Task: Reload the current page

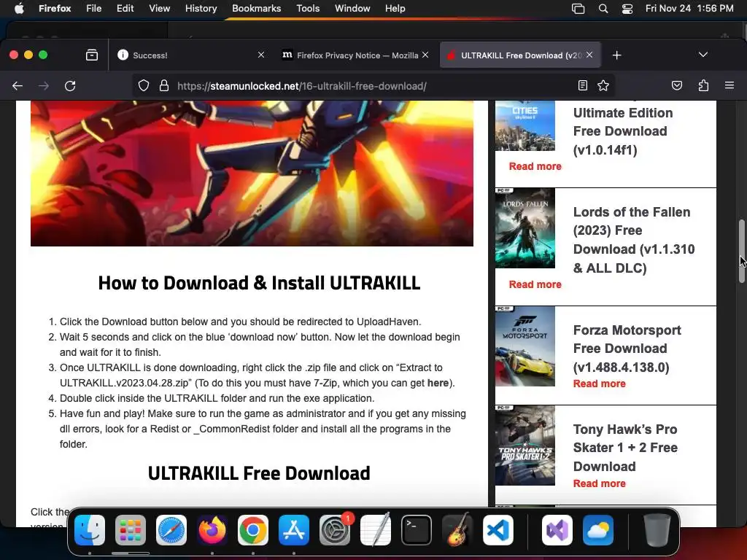Action: (x=70, y=86)
